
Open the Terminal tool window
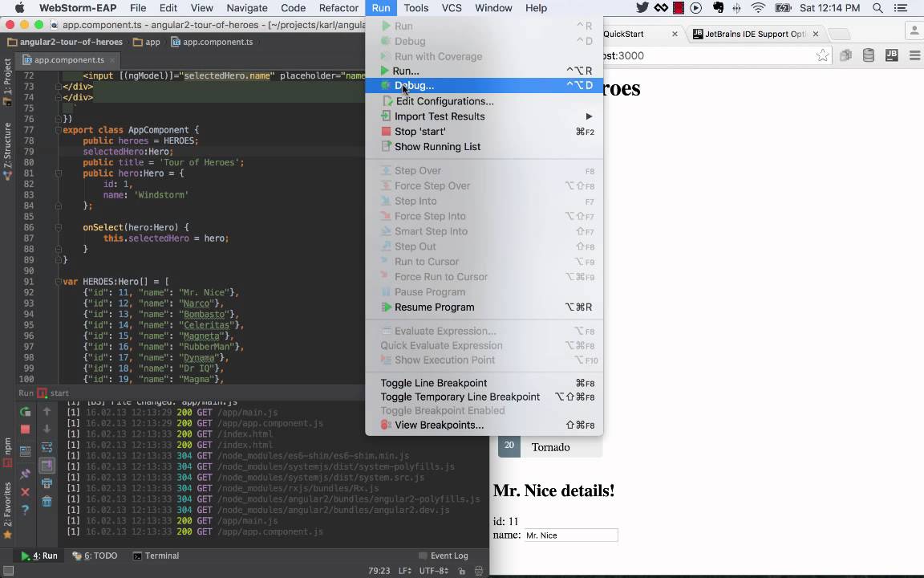[x=156, y=556]
